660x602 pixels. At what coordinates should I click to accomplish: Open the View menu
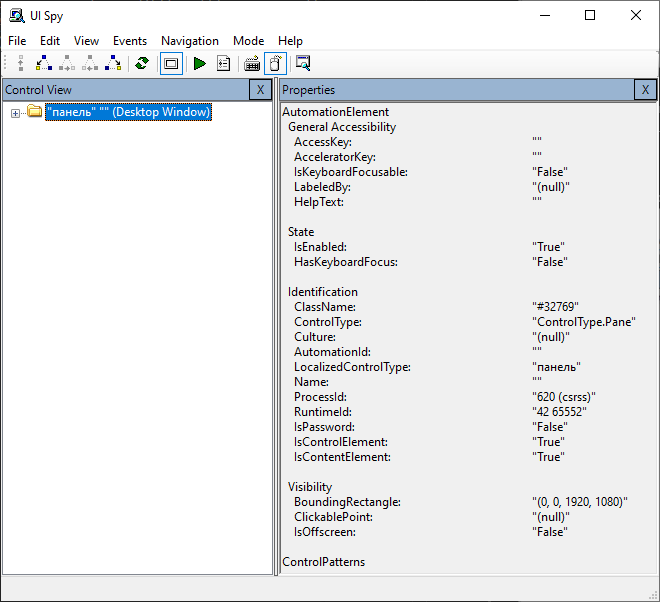86,41
